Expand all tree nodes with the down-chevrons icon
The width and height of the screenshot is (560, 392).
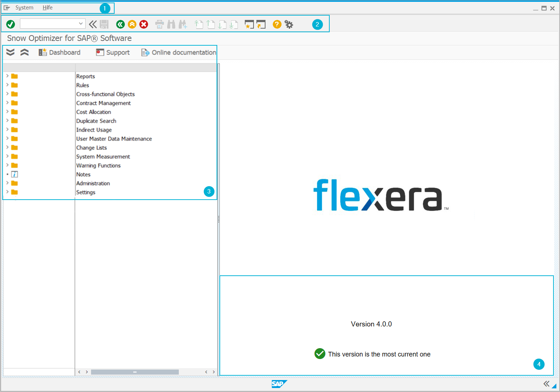(11, 53)
